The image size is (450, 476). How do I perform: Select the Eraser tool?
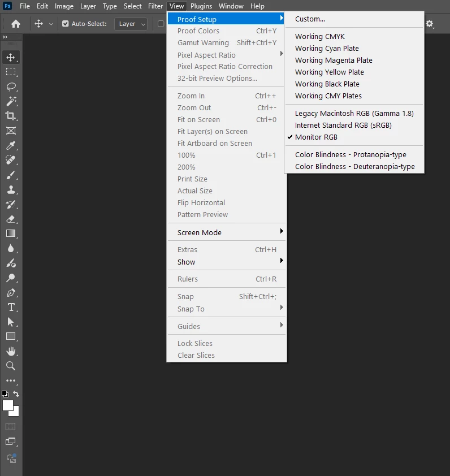[x=11, y=219]
